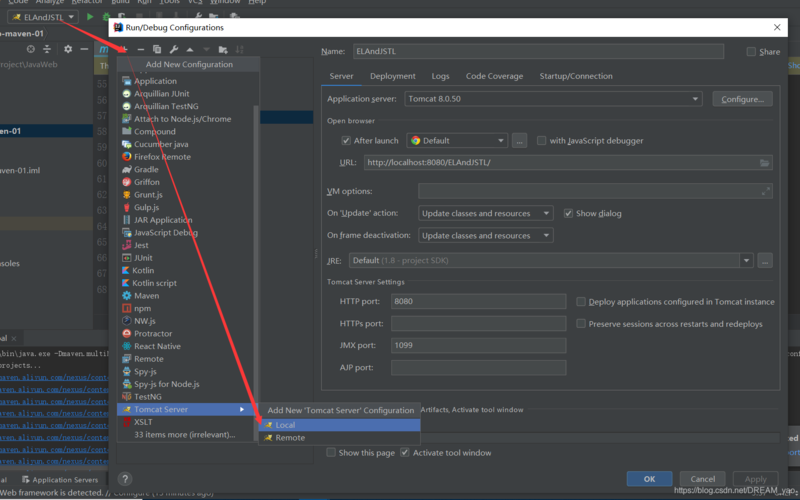
Task: Click the HTTPs port field
Action: point(479,323)
